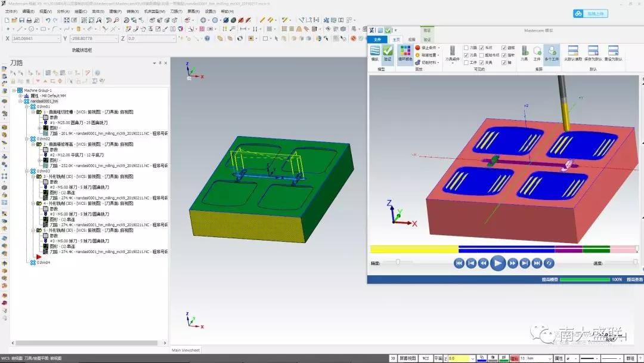Toggle the Workpiece (工件) visibility checkbox
The width and height of the screenshot is (644, 363).
pyautogui.click(x=466, y=63)
